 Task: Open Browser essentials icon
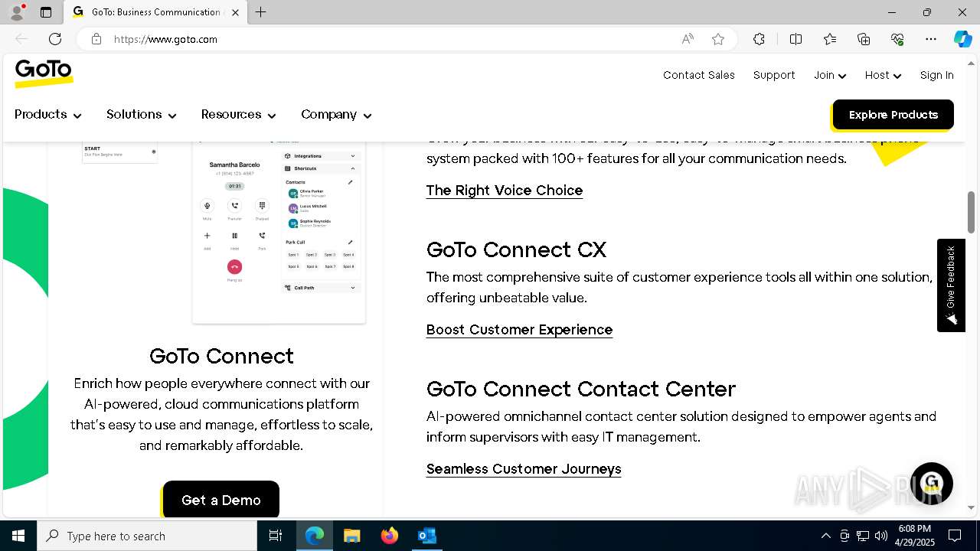click(x=897, y=39)
